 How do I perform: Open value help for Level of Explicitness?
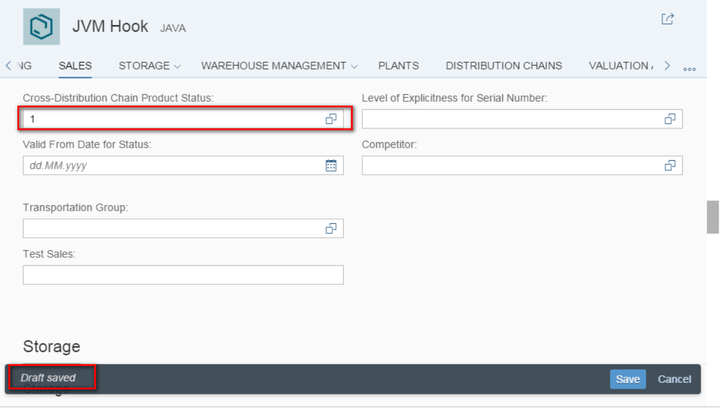[x=670, y=119]
